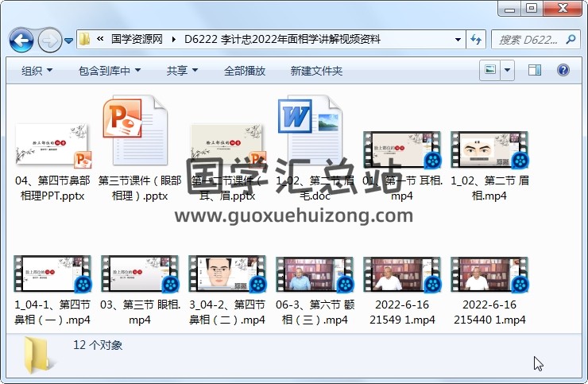Toggle the preview pane
588x384 pixels.
535,70
